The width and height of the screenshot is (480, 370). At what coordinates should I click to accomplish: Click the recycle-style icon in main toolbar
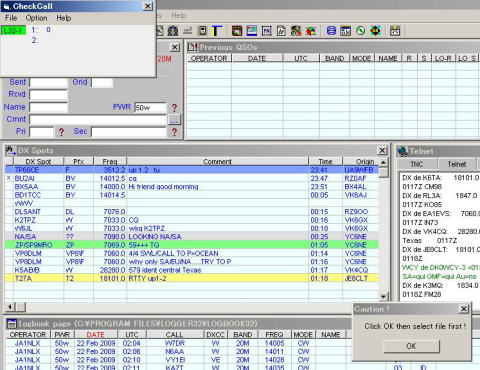[x=172, y=31]
